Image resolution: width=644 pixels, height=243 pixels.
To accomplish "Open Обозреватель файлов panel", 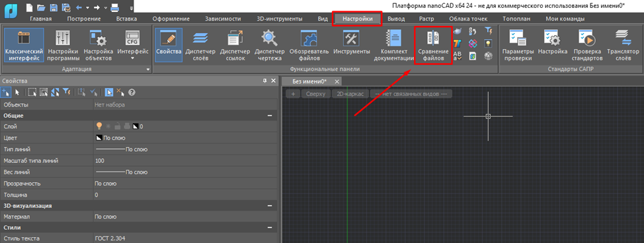I will [309, 45].
